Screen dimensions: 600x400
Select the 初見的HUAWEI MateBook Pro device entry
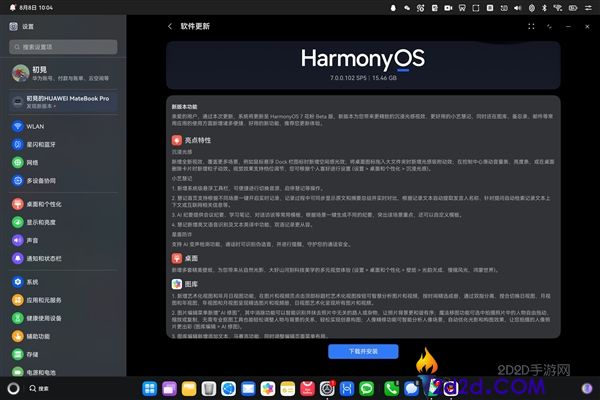63,101
